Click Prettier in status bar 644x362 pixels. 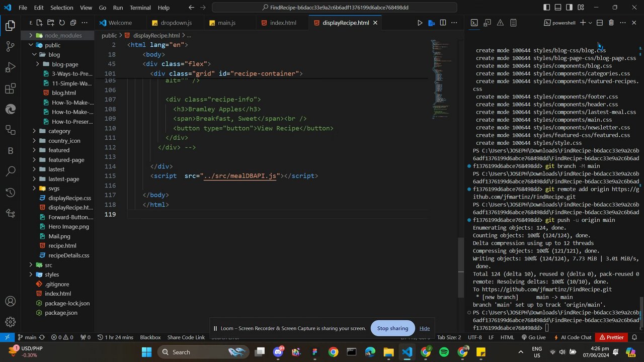[x=611, y=337]
